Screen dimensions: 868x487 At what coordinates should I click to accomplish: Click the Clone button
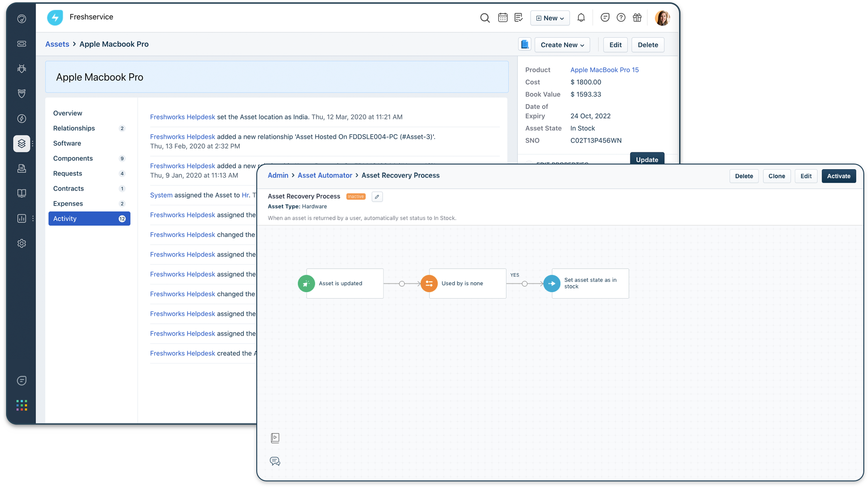776,176
